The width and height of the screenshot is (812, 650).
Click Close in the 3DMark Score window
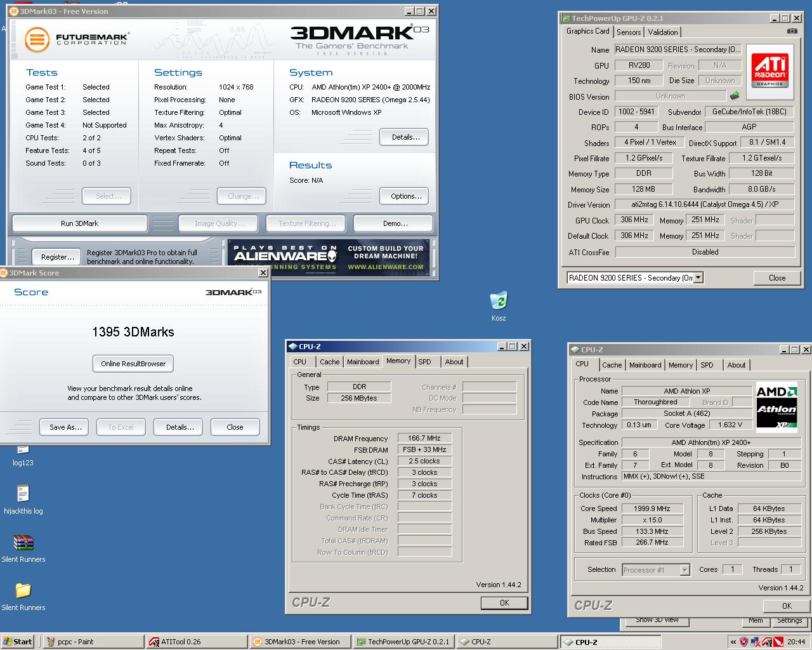(235, 427)
